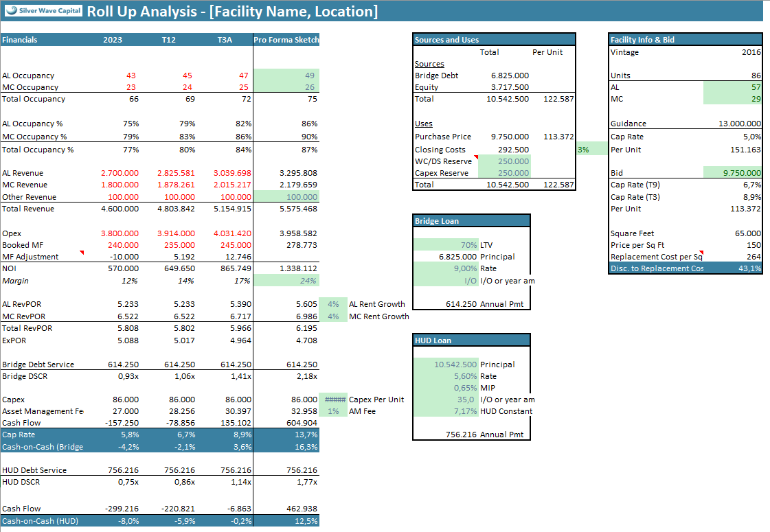
Task: Select the HUD 5,60% Rate cell
Action: click(446, 376)
